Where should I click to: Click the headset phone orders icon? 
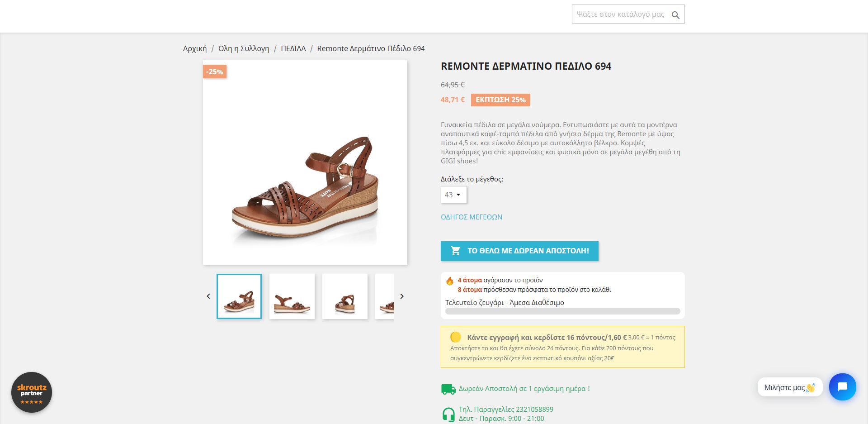(x=448, y=414)
